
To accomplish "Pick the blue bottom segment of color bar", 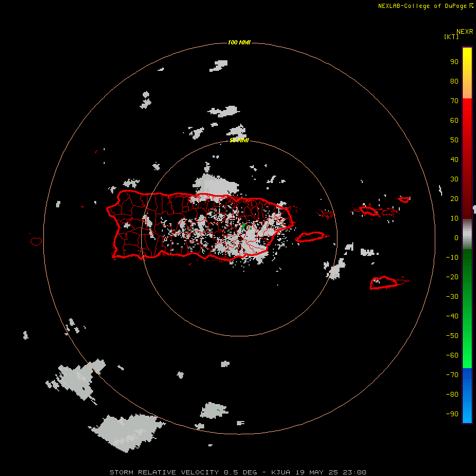I will click(x=467, y=396).
